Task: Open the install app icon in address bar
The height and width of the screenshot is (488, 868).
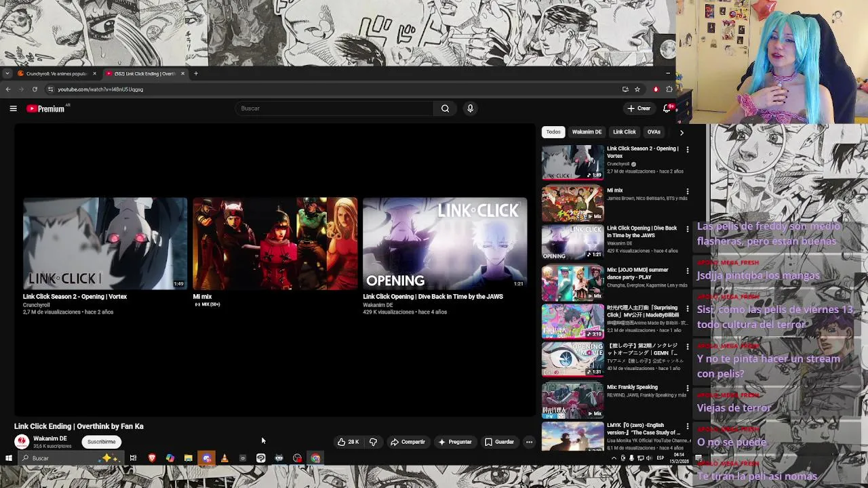Action: tap(625, 89)
